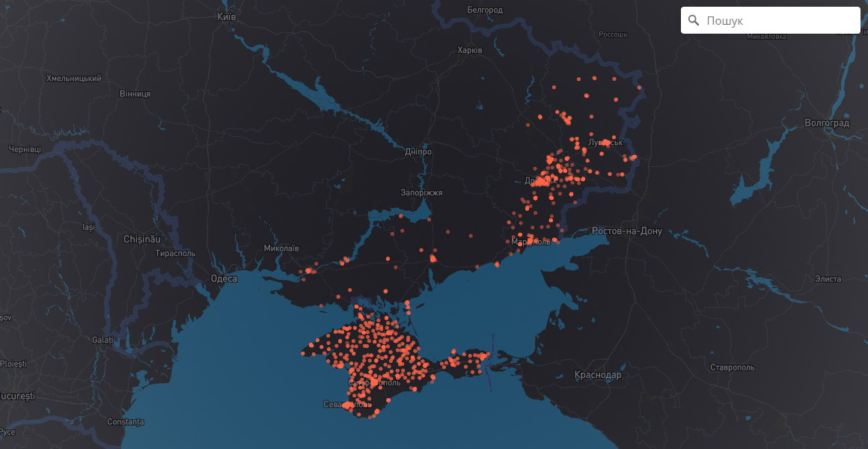Screen dimensions: 868x449
Task: Click the Запоріжжя map label
Action: (x=421, y=192)
